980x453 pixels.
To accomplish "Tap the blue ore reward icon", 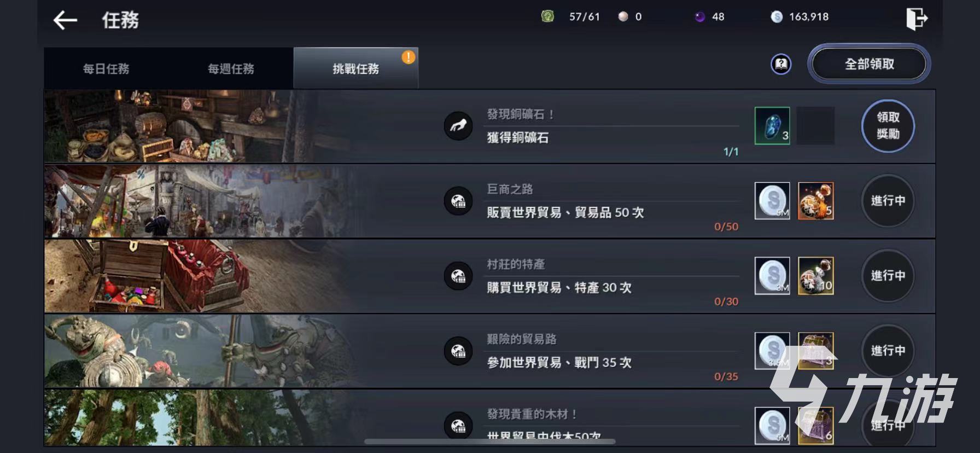I will [772, 126].
